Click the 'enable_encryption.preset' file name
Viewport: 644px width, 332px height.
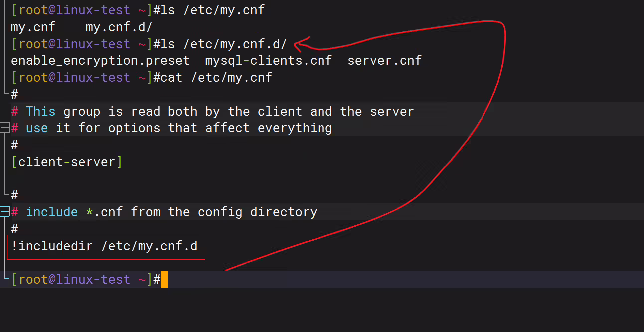point(101,61)
